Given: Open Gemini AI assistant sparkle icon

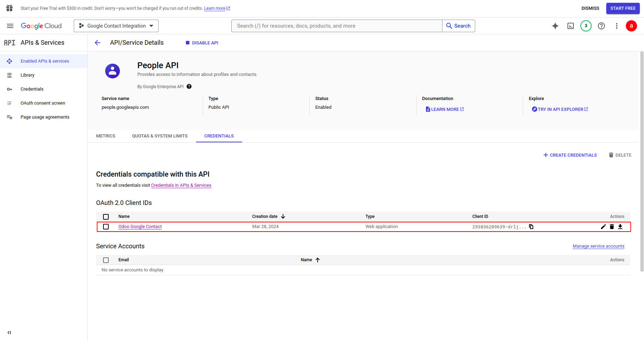Looking at the screenshot, I should [555, 26].
